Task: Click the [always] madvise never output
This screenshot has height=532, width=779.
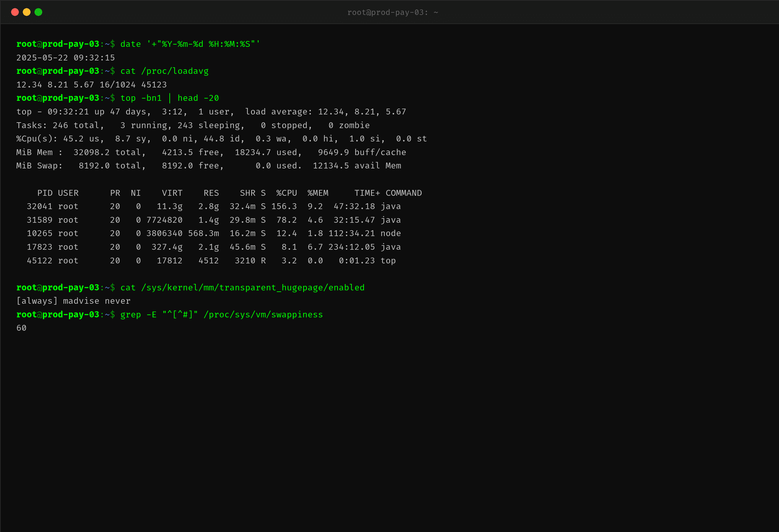Action: click(x=73, y=301)
